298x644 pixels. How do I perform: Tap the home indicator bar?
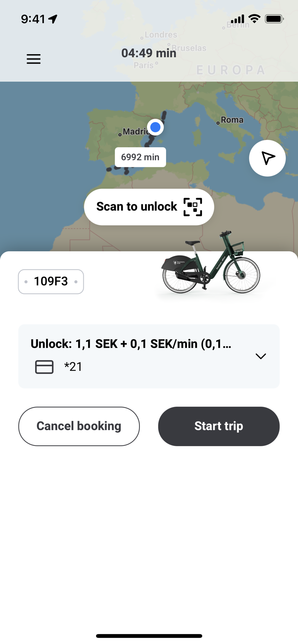[x=149, y=636]
